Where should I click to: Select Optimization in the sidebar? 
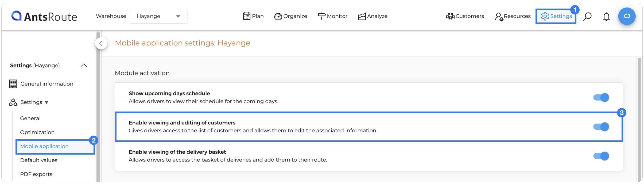(x=37, y=132)
